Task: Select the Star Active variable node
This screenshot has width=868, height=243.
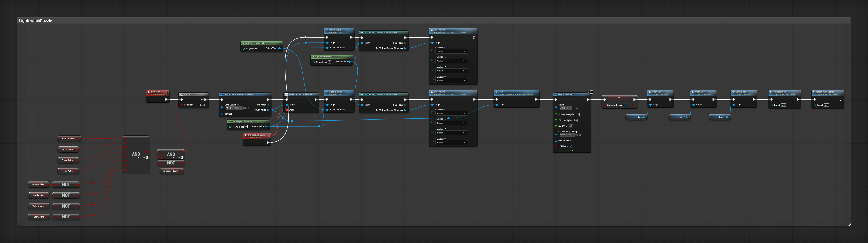Action: [39, 217]
